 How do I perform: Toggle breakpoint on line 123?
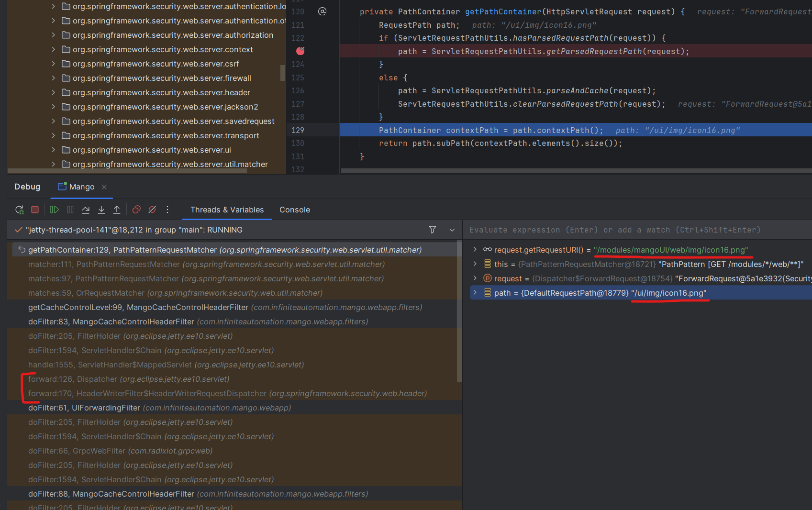point(300,51)
